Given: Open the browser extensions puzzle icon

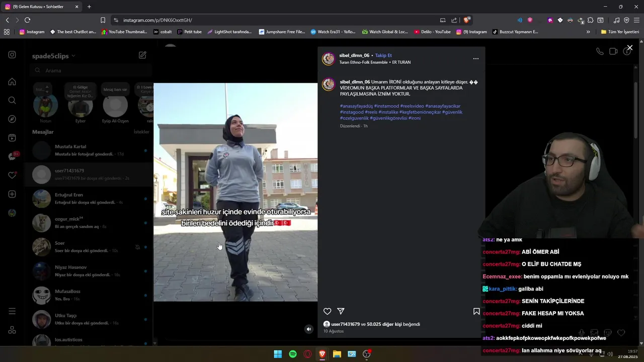Looking at the screenshot, I should 591,20.
